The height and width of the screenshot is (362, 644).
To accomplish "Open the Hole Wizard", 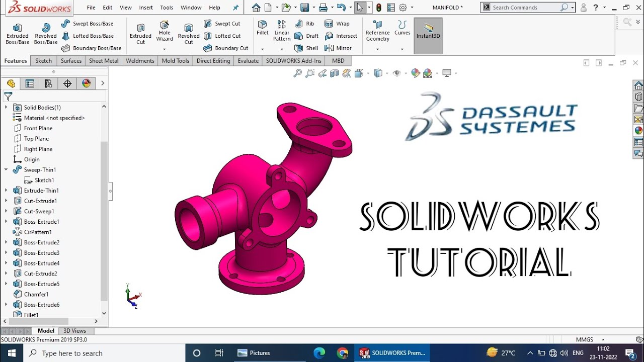I will coord(165,31).
